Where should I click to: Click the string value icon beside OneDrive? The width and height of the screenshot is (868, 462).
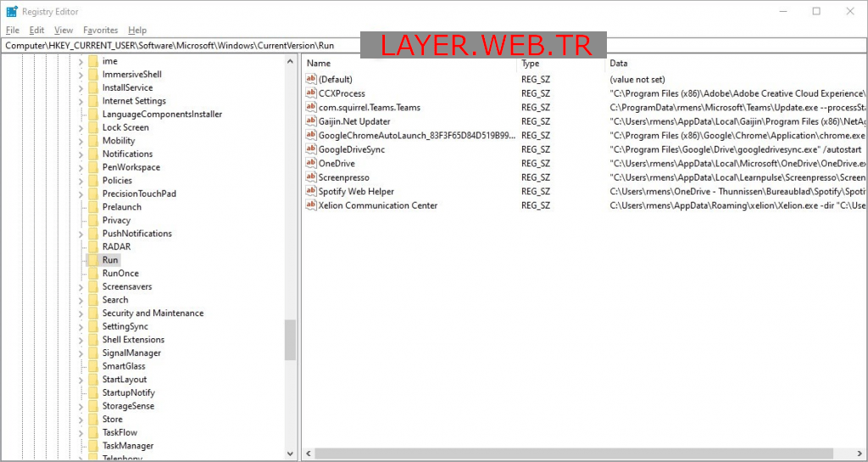pyautogui.click(x=310, y=164)
